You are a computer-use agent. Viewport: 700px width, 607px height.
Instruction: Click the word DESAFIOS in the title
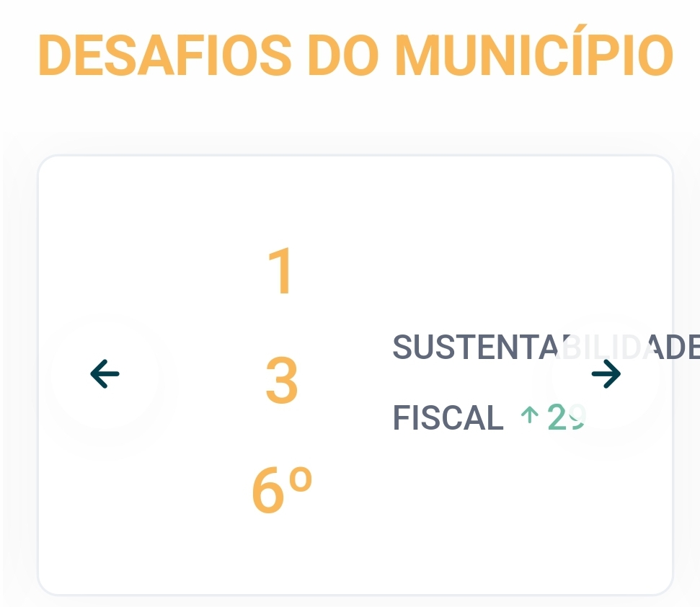pyautogui.click(x=165, y=56)
